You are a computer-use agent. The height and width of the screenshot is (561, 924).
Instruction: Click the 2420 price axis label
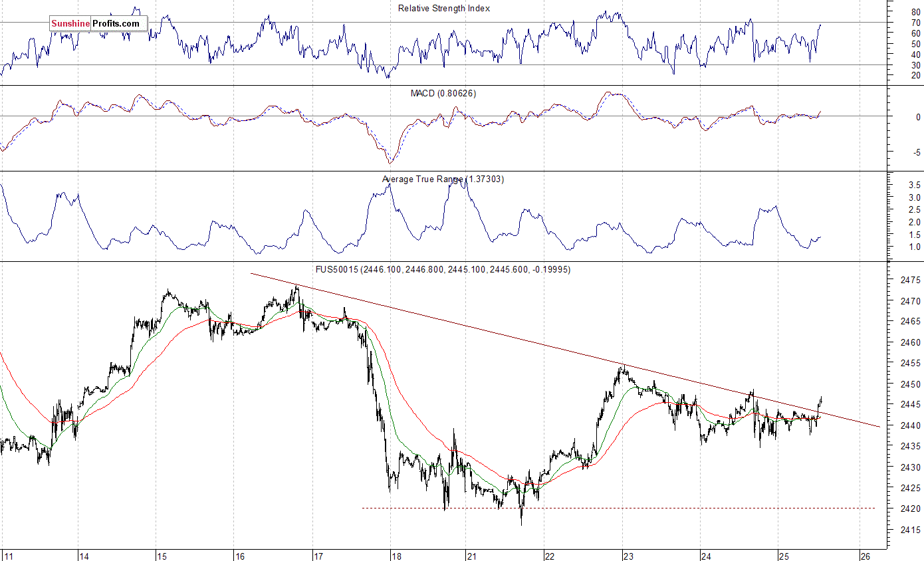click(x=911, y=509)
